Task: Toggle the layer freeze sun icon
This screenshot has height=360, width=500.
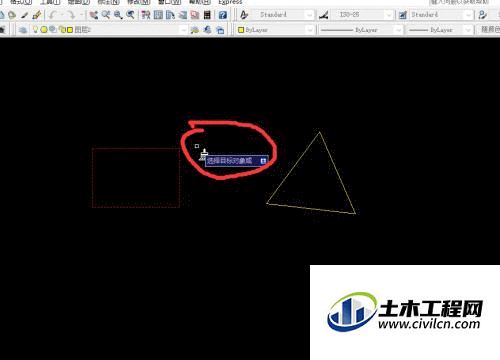Action: click(x=44, y=30)
